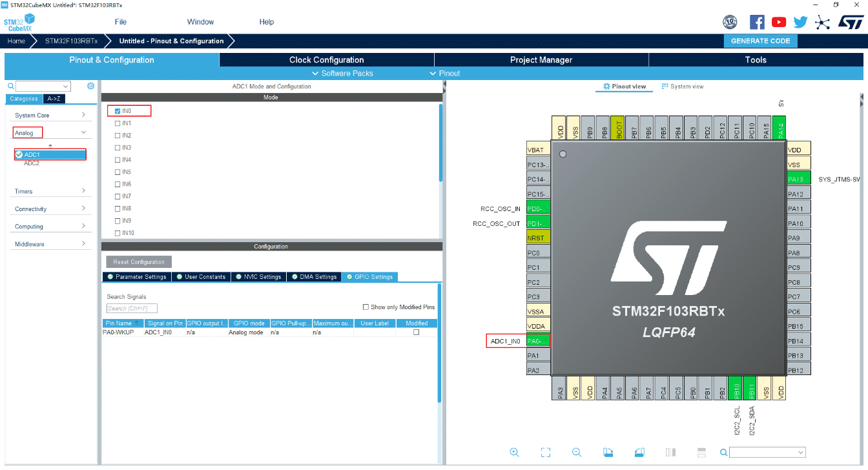Enable the IN6 channel checkbox
The height and width of the screenshot is (470, 868).
[118, 185]
